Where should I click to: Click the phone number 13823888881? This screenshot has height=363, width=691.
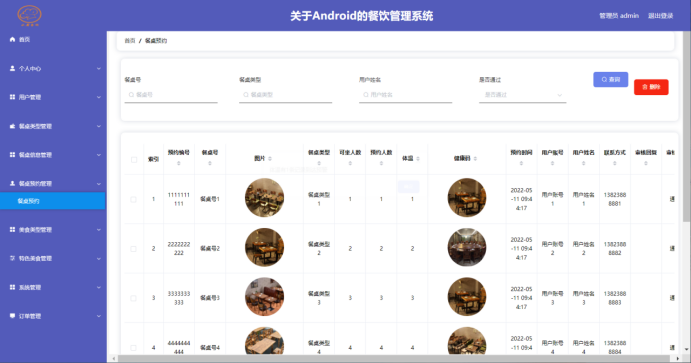point(615,199)
